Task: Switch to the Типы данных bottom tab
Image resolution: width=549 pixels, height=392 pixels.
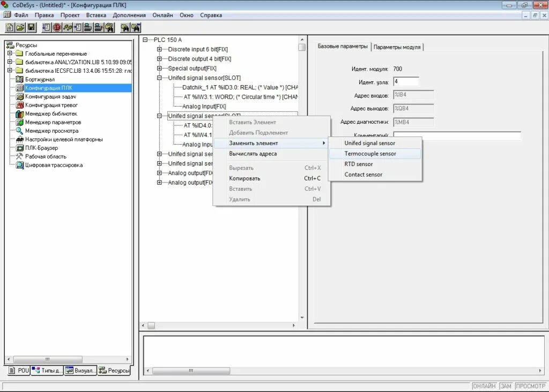Action: (47, 371)
